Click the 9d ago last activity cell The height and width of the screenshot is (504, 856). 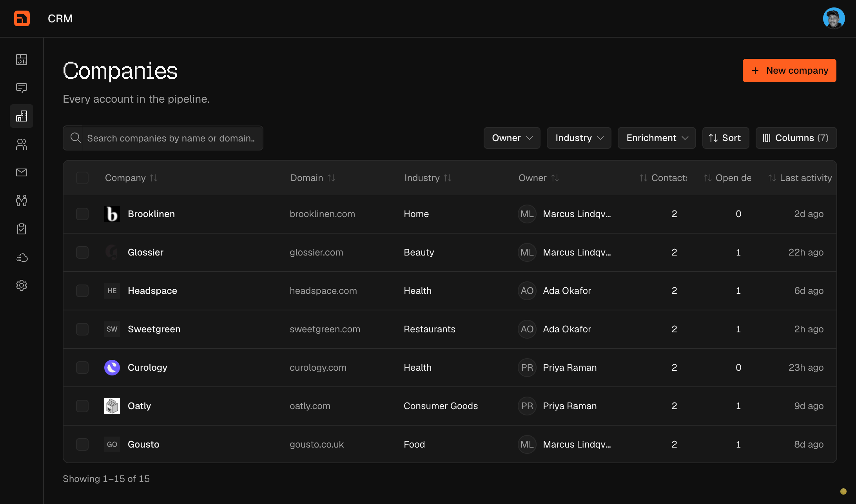tap(809, 406)
